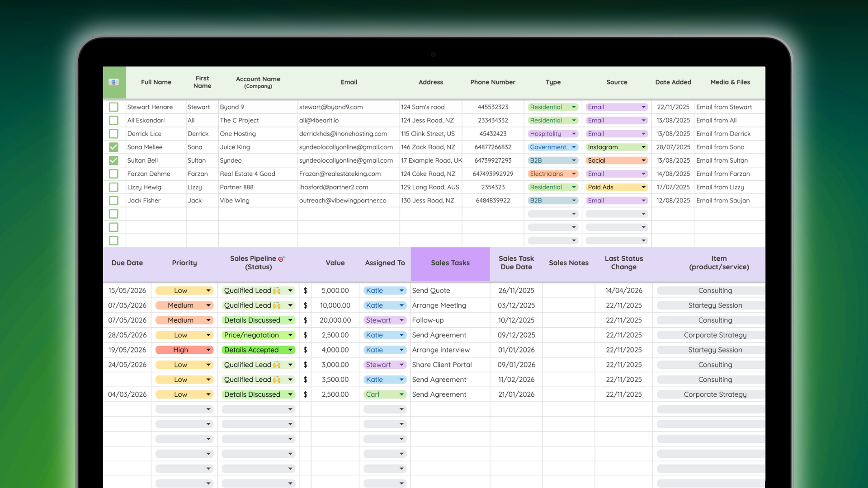Click the Date Added column header

coord(673,82)
